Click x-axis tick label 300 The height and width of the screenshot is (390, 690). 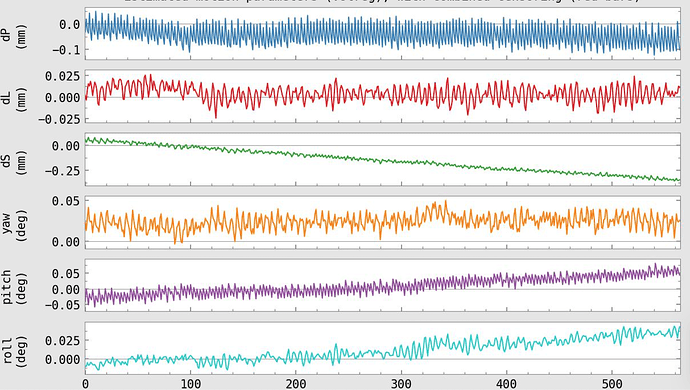pyautogui.click(x=401, y=384)
